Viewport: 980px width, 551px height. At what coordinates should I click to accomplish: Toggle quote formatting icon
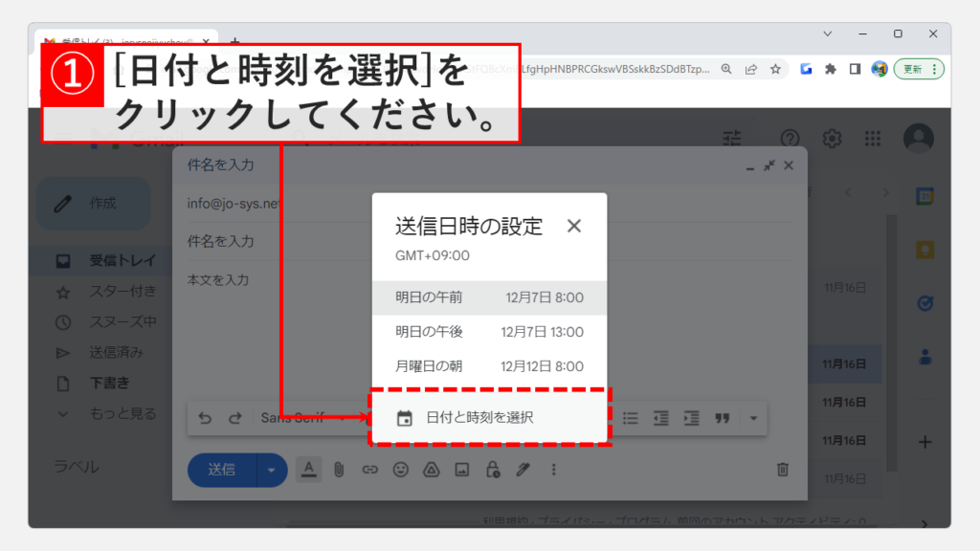tap(723, 418)
